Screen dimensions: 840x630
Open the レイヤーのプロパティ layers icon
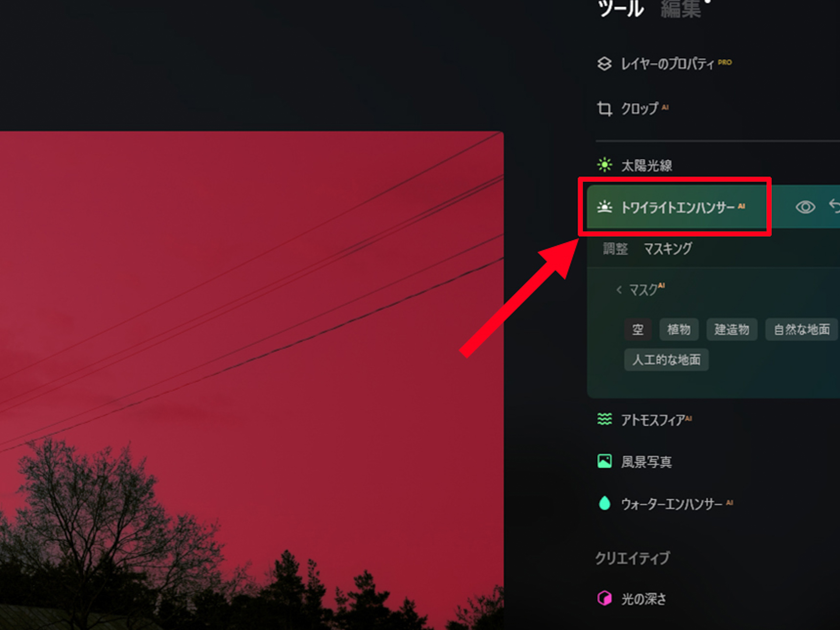(x=604, y=64)
